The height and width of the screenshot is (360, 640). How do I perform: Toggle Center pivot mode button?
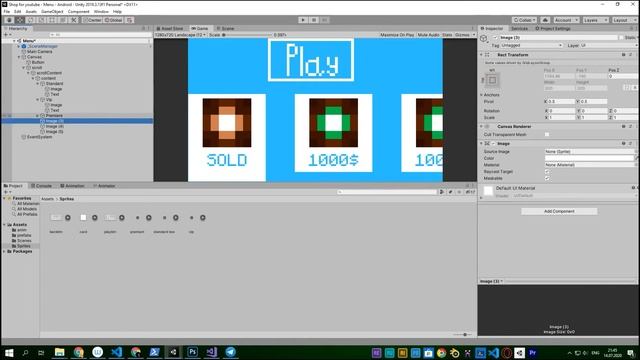point(92,20)
